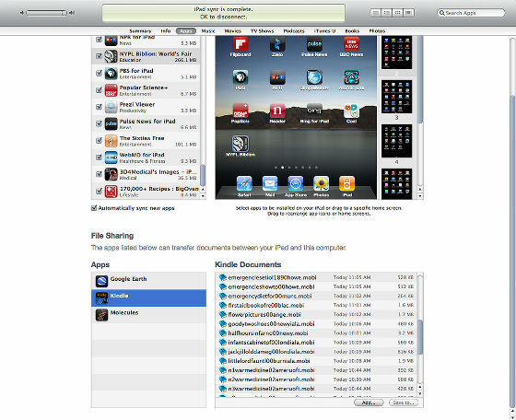516x420 pixels.
Task: Select file n1warmedicine02ameruoft.mobi
Action: (x=316, y=370)
